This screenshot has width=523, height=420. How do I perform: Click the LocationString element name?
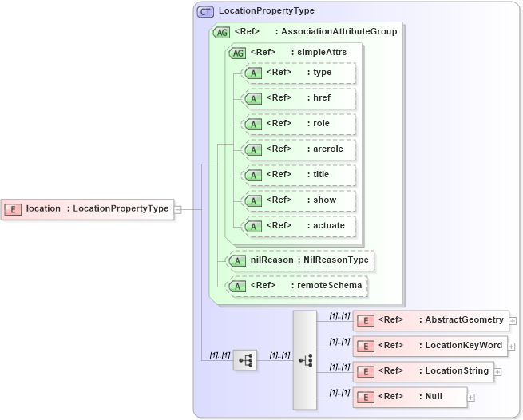[457, 371]
